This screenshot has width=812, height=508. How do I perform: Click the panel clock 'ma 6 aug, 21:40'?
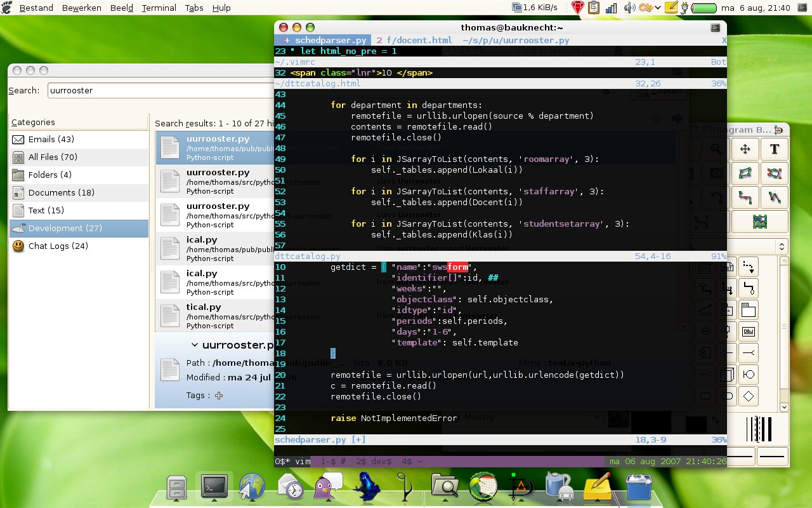click(x=756, y=8)
